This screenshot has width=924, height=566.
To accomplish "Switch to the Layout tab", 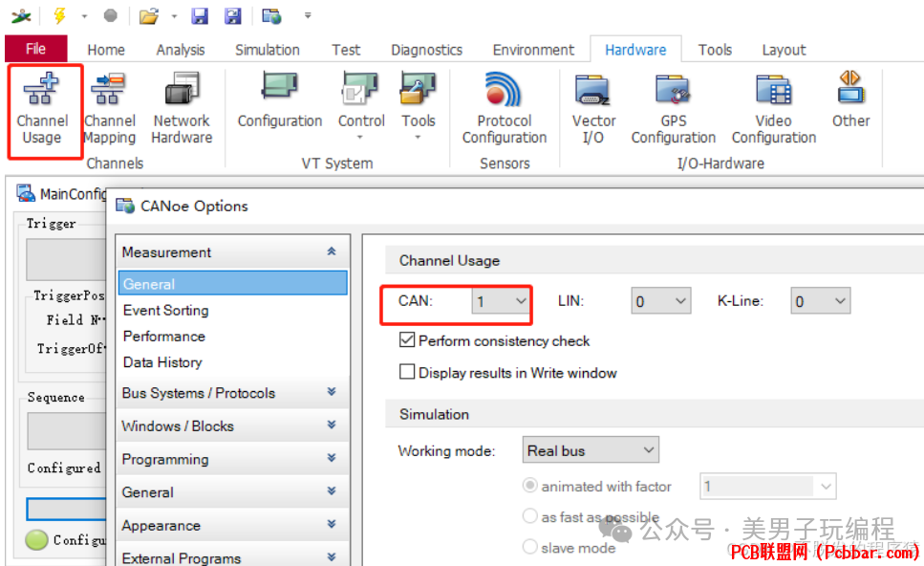I will (x=784, y=50).
